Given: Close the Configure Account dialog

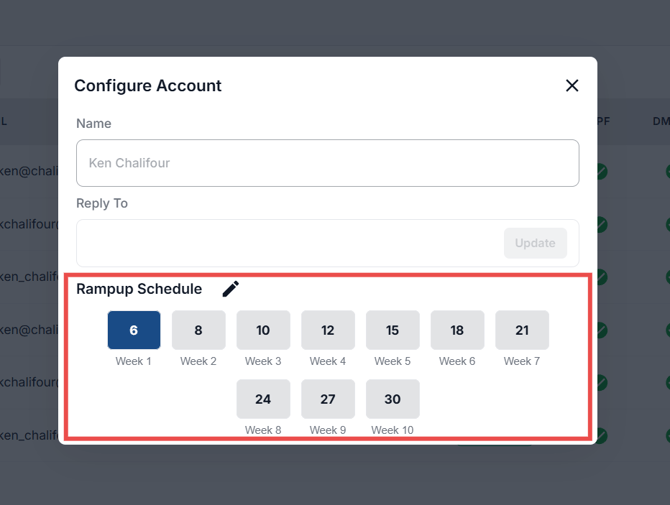Looking at the screenshot, I should [572, 86].
